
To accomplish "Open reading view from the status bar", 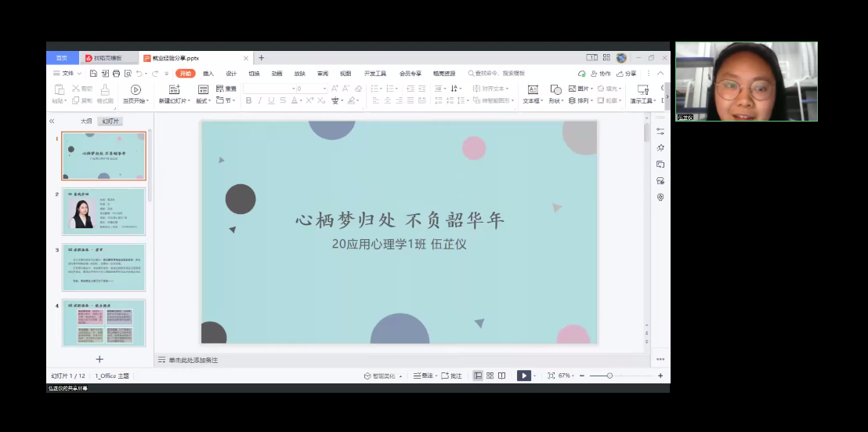I will [x=501, y=376].
